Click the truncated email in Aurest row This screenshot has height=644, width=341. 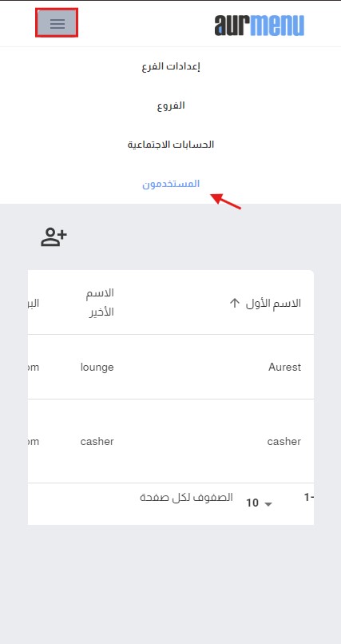tap(34, 367)
